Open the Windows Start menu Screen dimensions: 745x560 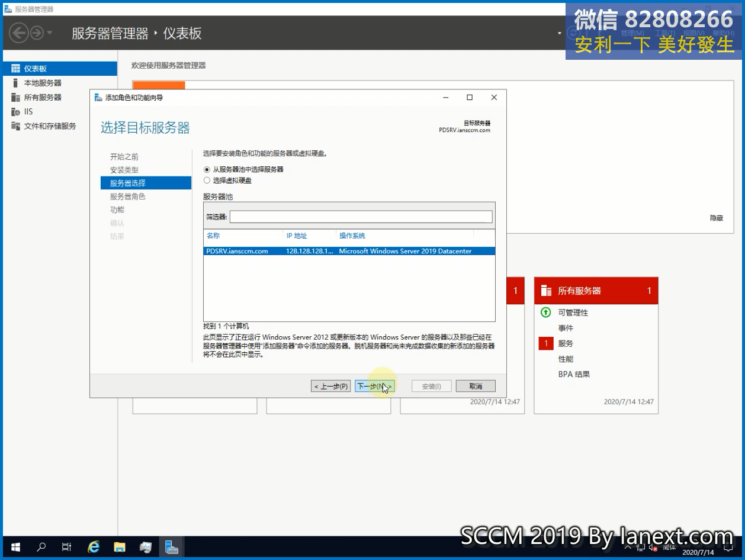[x=15, y=548]
